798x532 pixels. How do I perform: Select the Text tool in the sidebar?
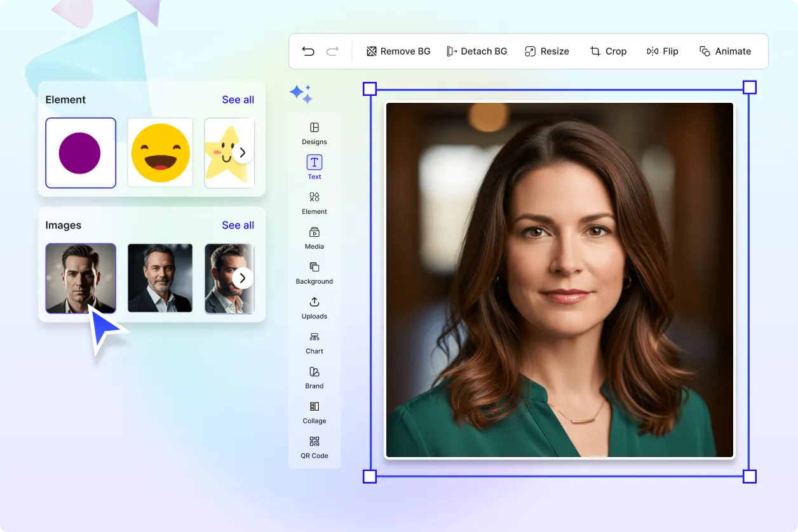pyautogui.click(x=314, y=166)
